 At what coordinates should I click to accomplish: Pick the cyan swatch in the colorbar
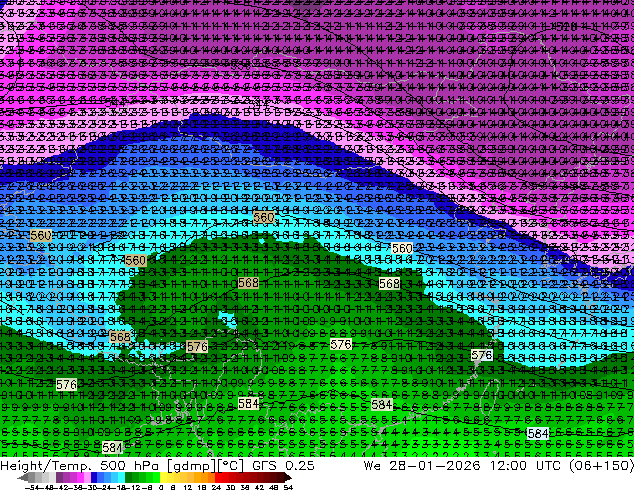click(121, 477)
